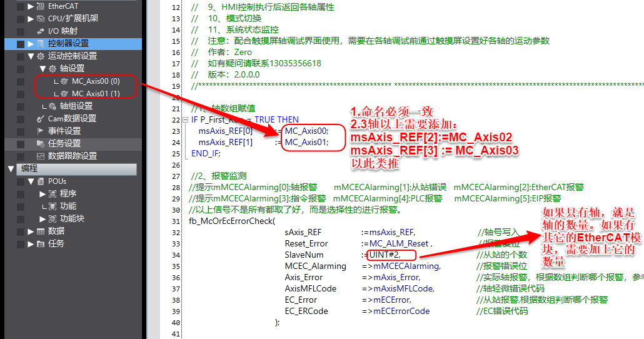
Task: Open the 数据 item under 编程
Action: (56, 231)
